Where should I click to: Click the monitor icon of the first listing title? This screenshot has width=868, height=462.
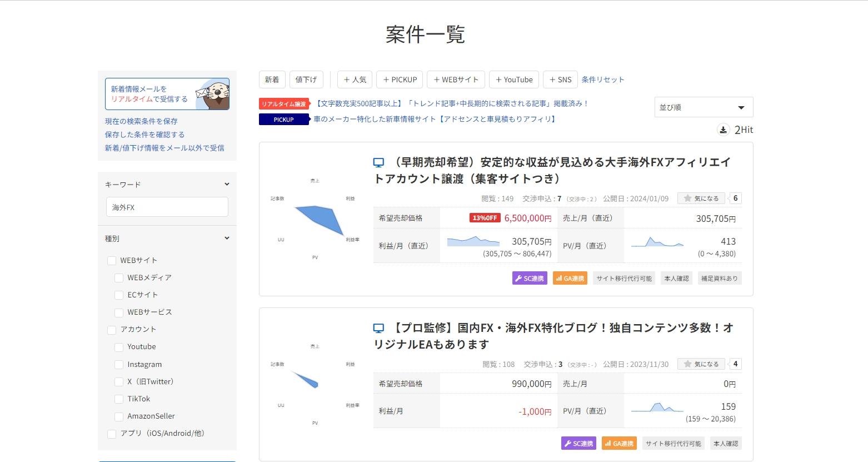[x=378, y=163]
